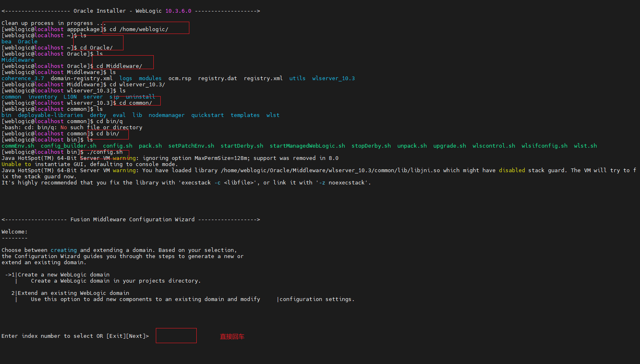Select the "registry.xml" file name
Image resolution: width=640 pixels, height=364 pixels.
263,79
